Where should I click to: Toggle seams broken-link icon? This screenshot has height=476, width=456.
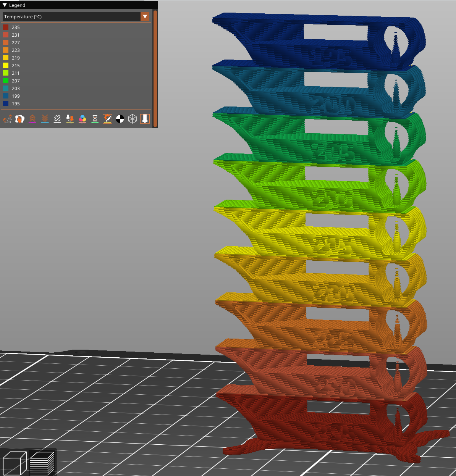click(x=57, y=119)
